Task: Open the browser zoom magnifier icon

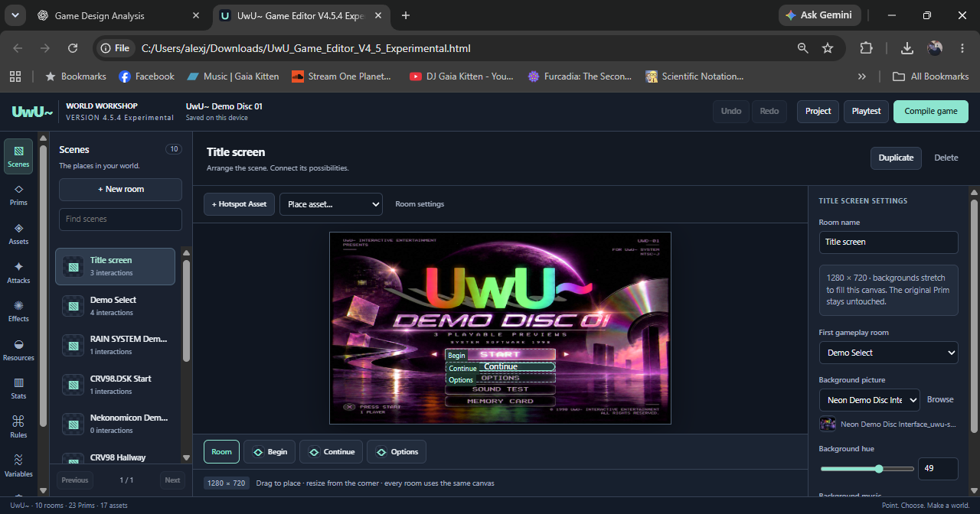Action: [802, 48]
